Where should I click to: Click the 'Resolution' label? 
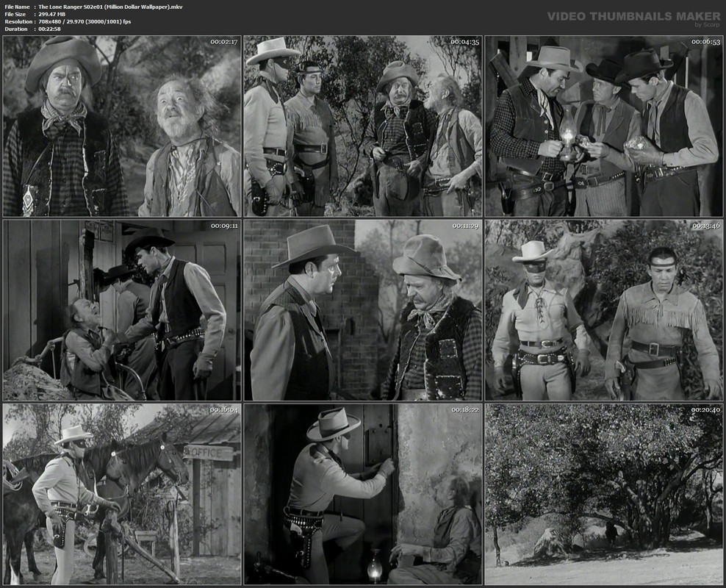(18, 22)
